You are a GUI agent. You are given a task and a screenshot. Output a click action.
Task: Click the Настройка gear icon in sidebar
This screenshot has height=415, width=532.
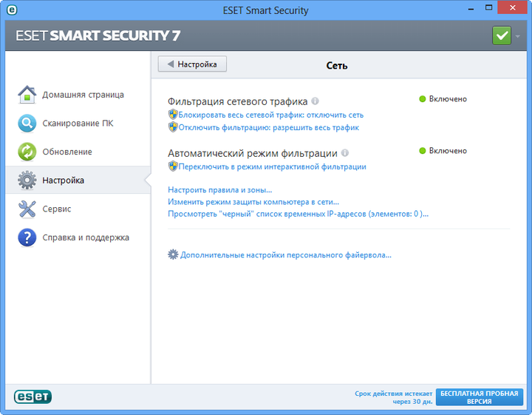27,180
